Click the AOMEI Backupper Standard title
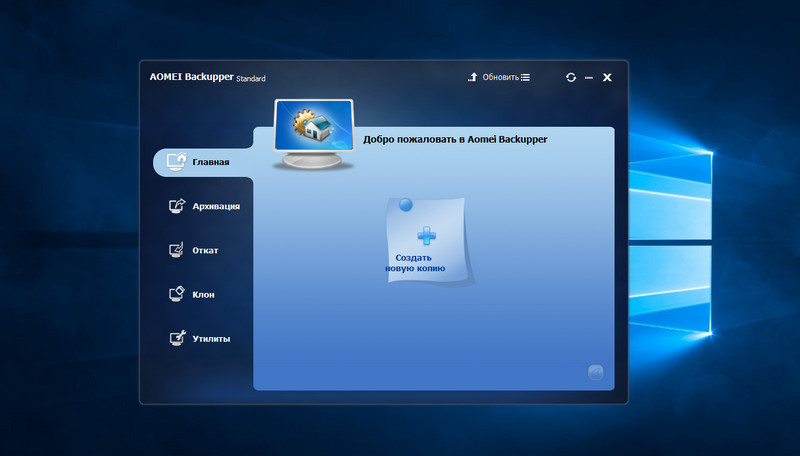800x456 pixels. coord(207,77)
